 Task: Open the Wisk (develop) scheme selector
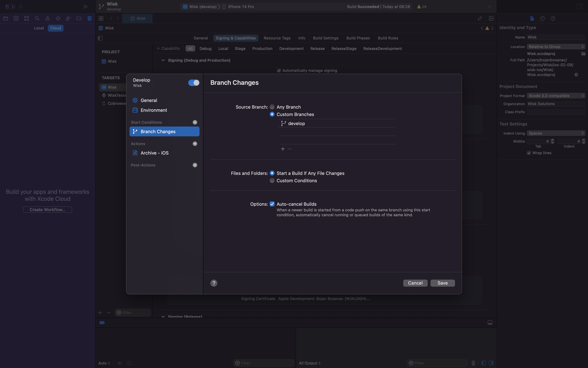[199, 7]
